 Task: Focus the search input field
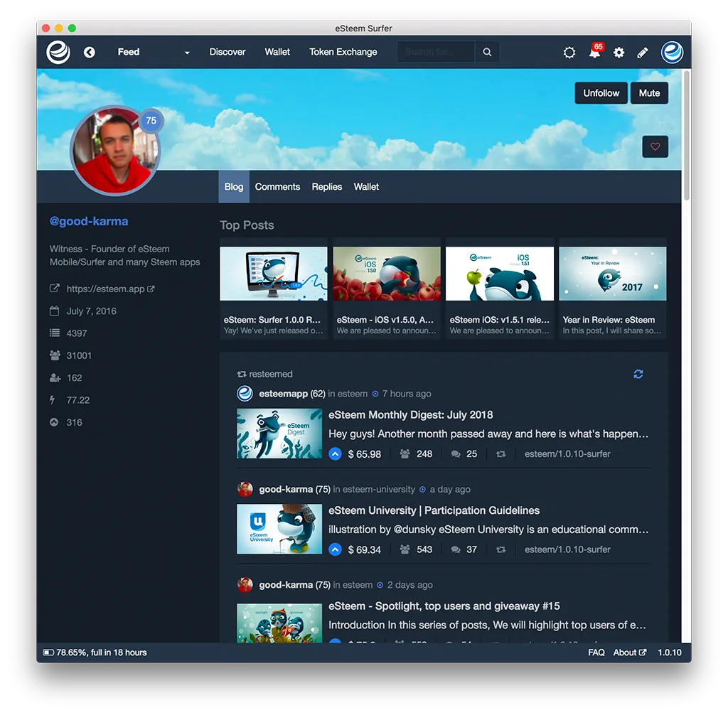pyautogui.click(x=436, y=52)
